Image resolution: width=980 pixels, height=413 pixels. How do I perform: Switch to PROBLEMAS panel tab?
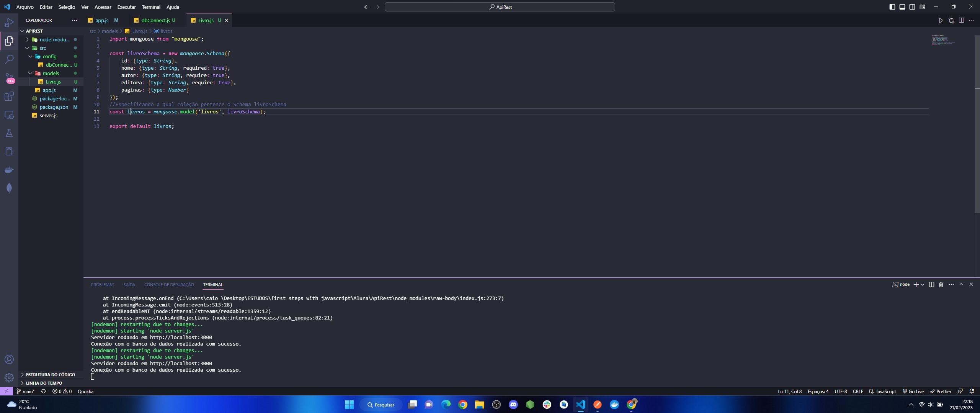pyautogui.click(x=103, y=285)
